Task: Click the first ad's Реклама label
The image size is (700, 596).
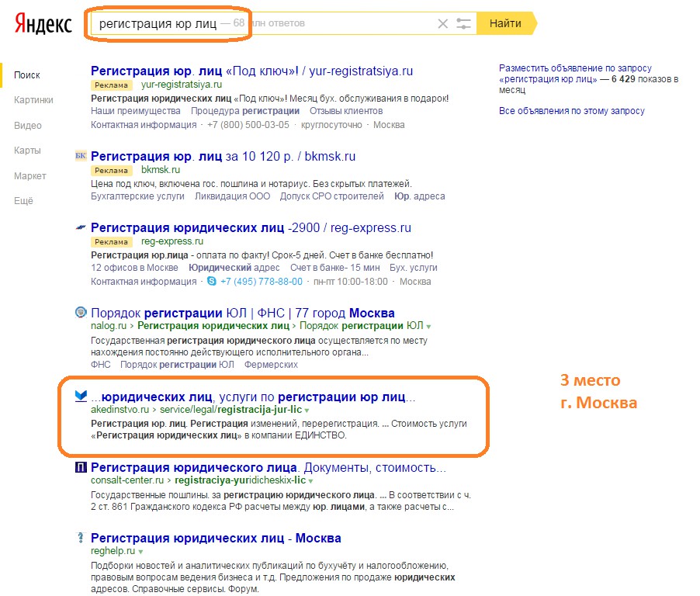Action: pyautogui.click(x=111, y=85)
